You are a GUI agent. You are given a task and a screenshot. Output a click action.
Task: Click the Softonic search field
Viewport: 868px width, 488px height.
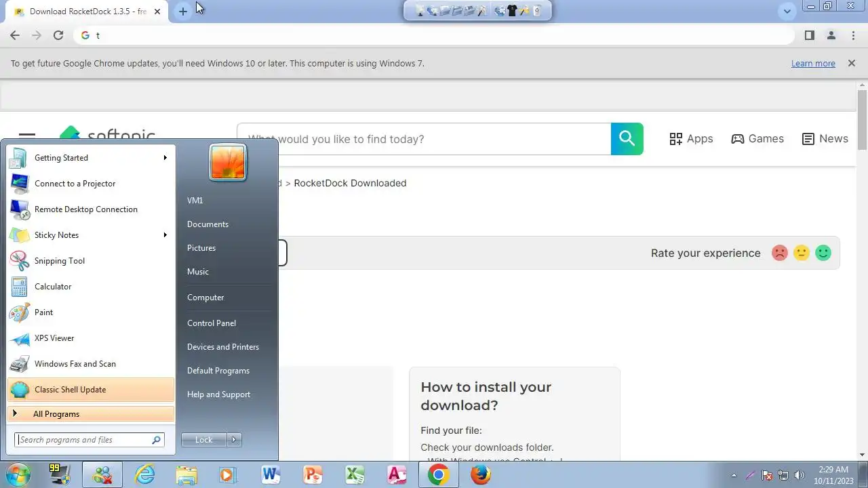click(x=424, y=139)
